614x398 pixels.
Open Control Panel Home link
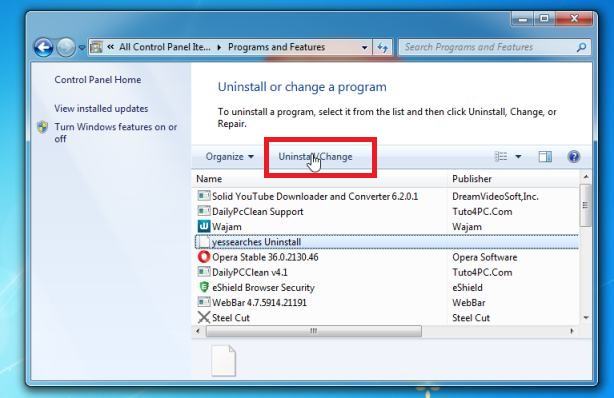point(98,80)
